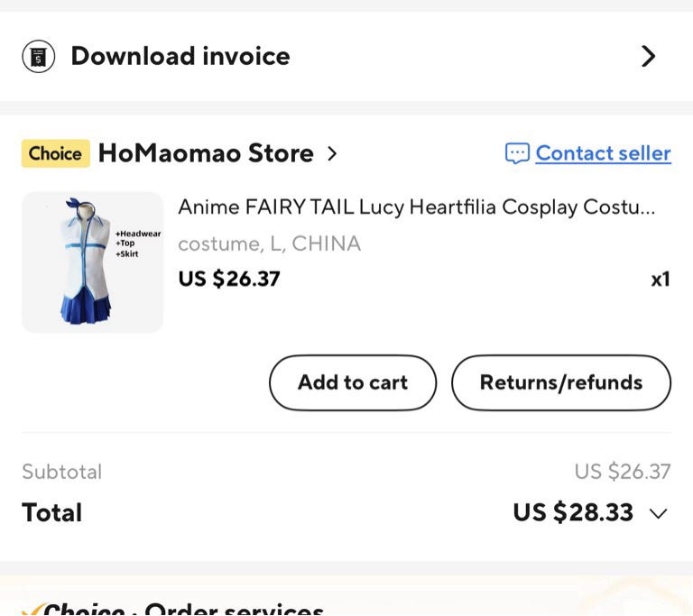Click the Total label
The image size is (693, 616).
(51, 513)
